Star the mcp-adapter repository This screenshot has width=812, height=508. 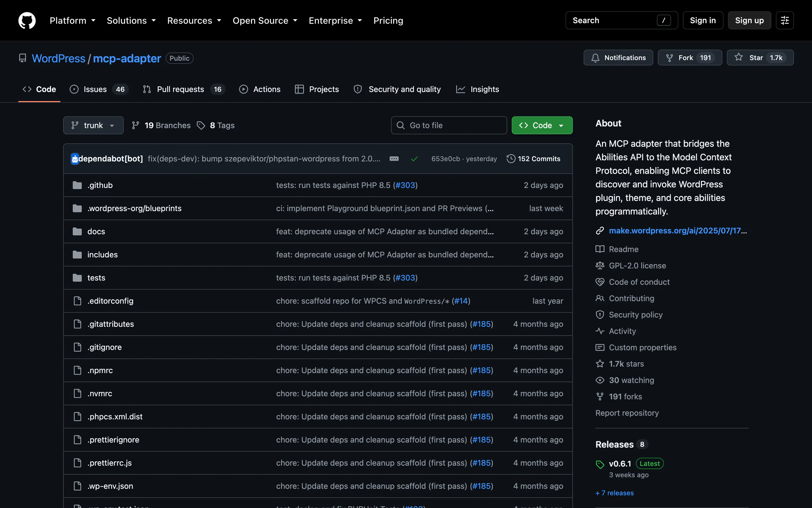[760, 58]
